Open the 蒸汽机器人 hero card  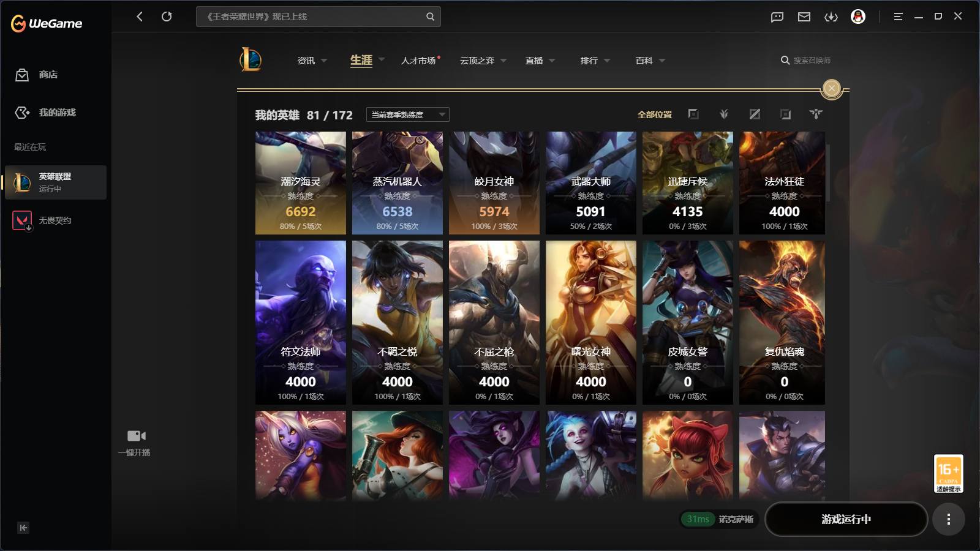pyautogui.click(x=398, y=183)
